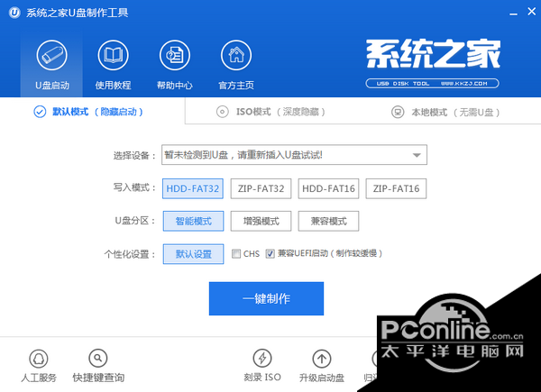Open the 选择设备 device dropdown
Image resolution: width=541 pixels, height=392 pixels.
pyautogui.click(x=294, y=155)
